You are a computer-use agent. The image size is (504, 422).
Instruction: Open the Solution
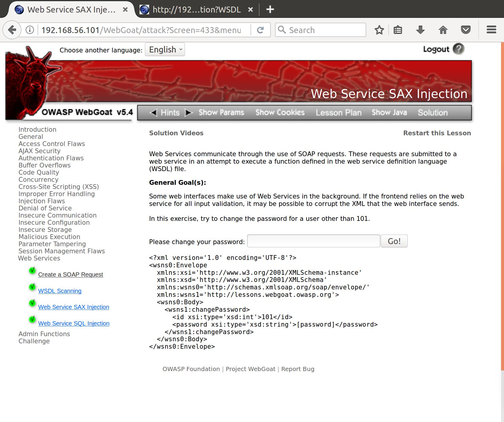tap(433, 113)
